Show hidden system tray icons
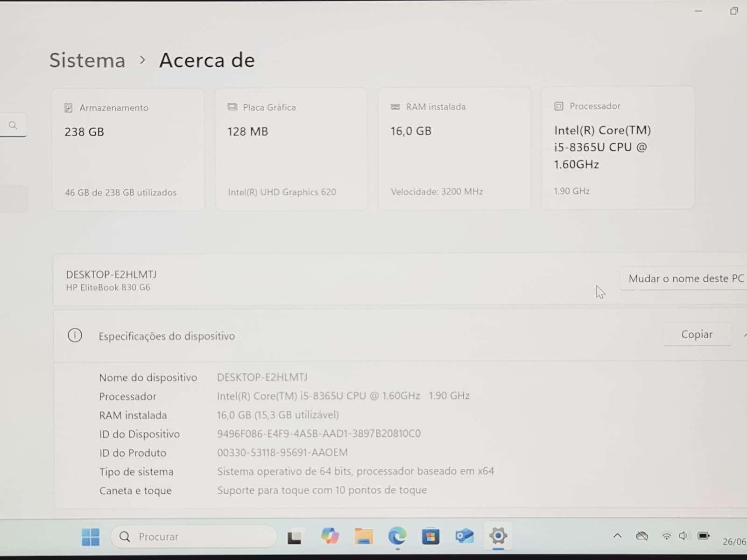 (617, 536)
